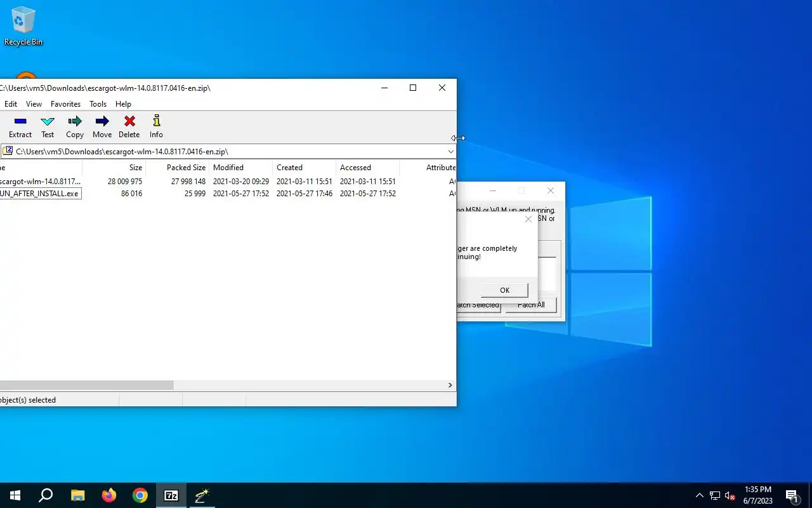This screenshot has width=812, height=508.
Task: Select the RUN_AFTER_INSTALL.exe file row
Action: click(228, 194)
